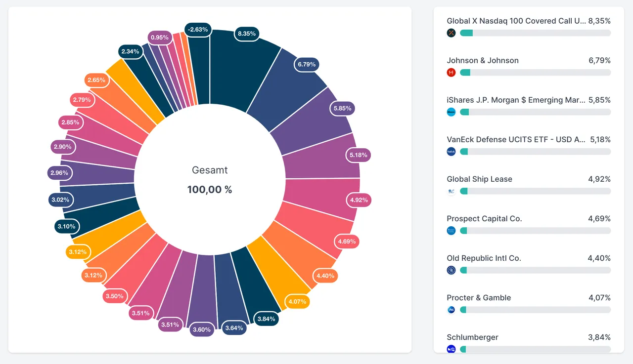The height and width of the screenshot is (364, 633).
Task: Click the Schlumberger logo icon
Action: (x=451, y=349)
